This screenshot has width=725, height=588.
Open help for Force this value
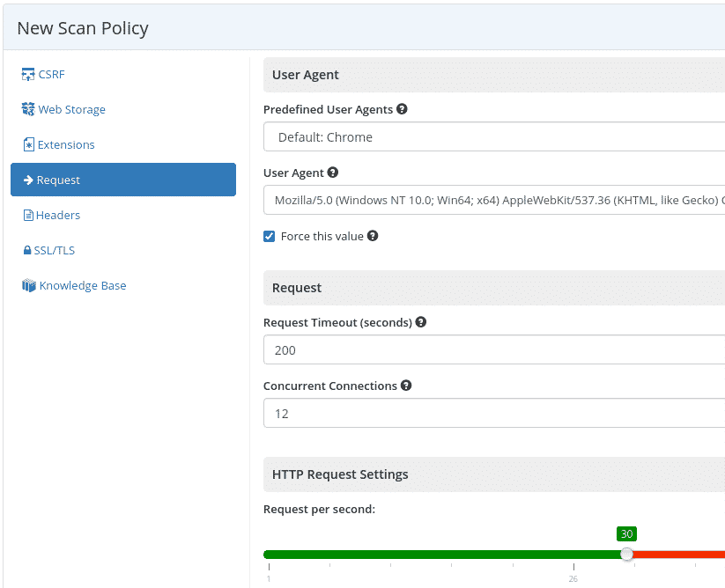[x=372, y=236]
